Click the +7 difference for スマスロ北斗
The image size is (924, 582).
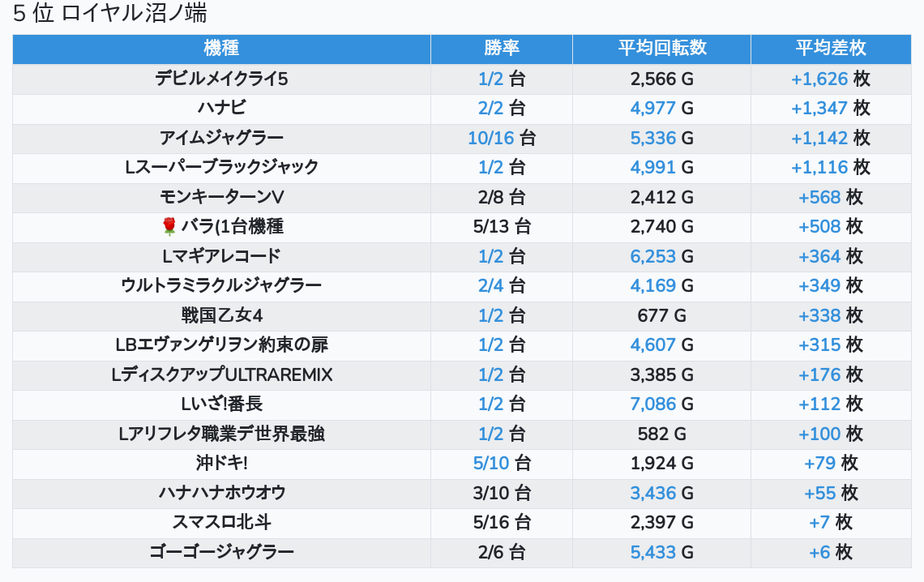coord(819,523)
